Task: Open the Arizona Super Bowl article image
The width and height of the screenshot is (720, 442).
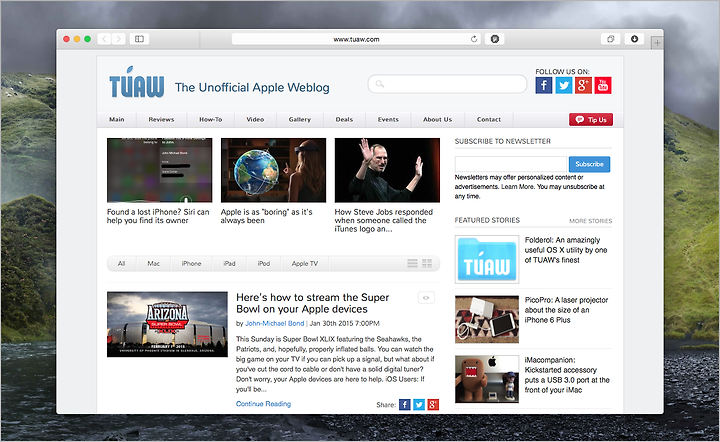Action: click(167, 324)
